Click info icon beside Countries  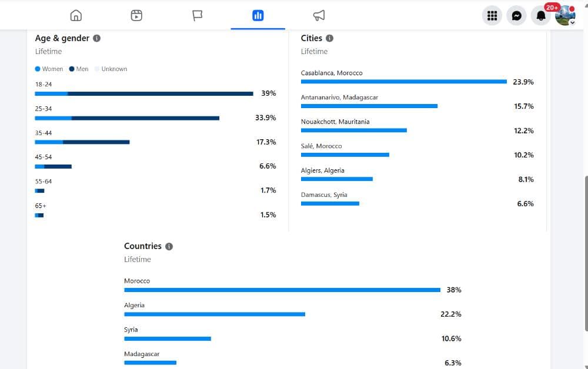coord(169,247)
